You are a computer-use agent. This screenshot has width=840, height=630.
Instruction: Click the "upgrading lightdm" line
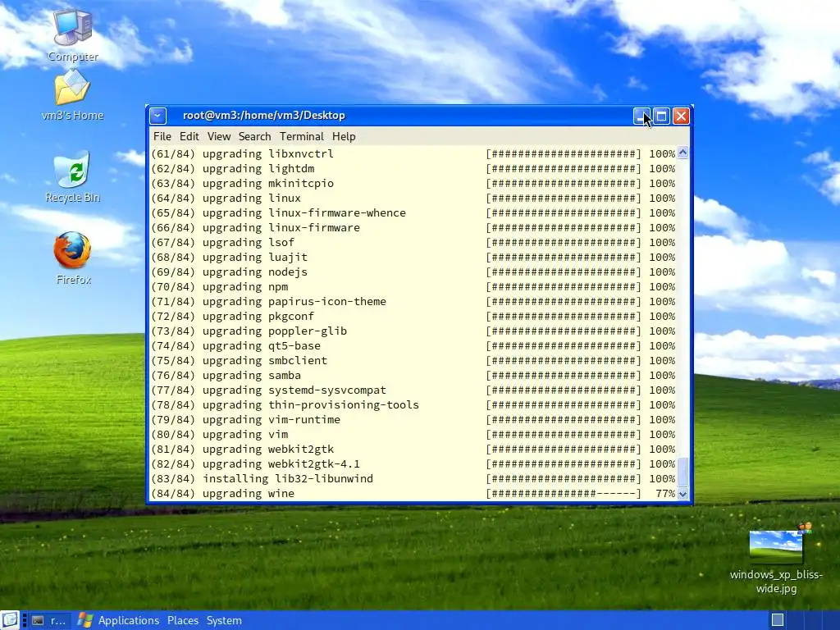pyautogui.click(x=413, y=169)
